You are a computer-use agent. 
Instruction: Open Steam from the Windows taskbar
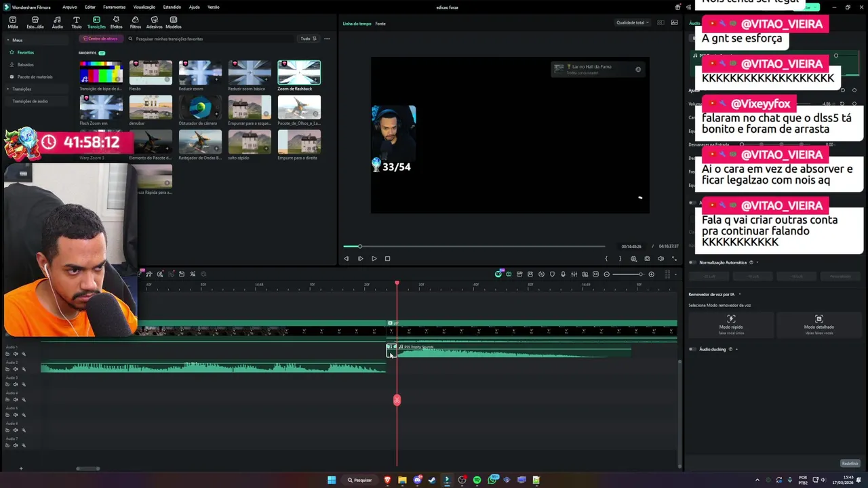(x=432, y=480)
